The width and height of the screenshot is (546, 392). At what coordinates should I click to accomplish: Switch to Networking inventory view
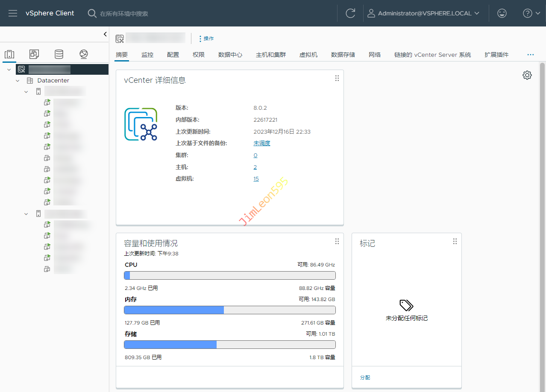(x=84, y=54)
